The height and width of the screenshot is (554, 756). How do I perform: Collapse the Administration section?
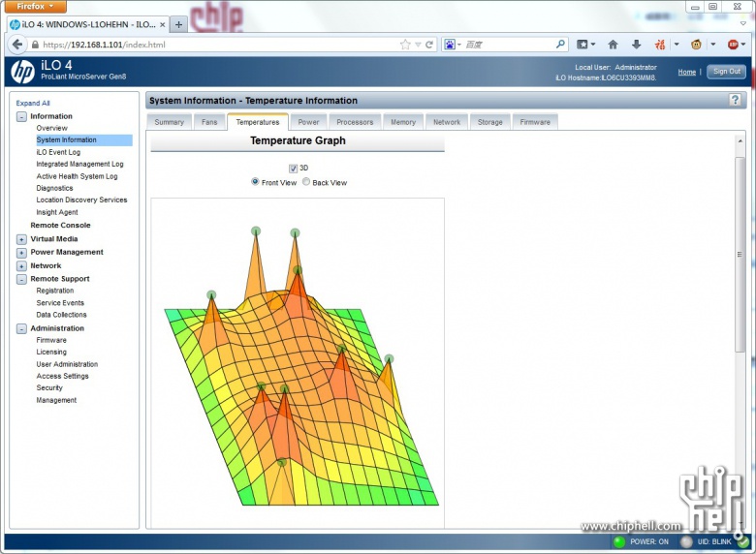click(21, 329)
